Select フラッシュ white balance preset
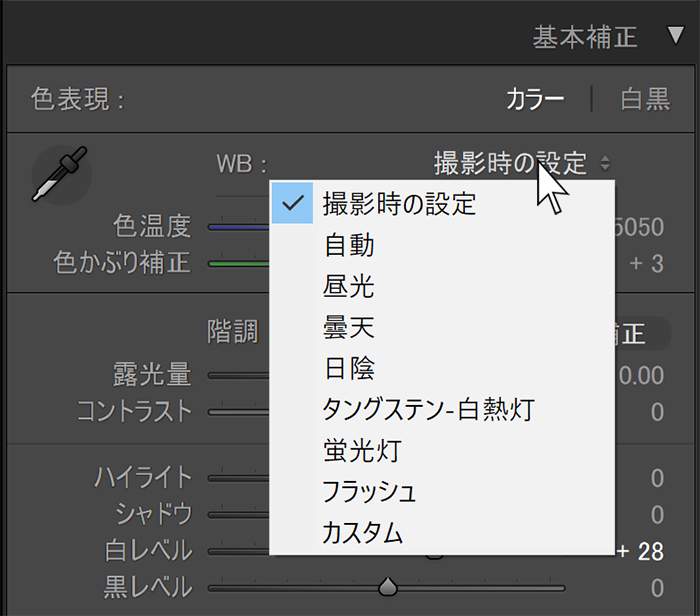The image size is (700, 616). [x=369, y=491]
